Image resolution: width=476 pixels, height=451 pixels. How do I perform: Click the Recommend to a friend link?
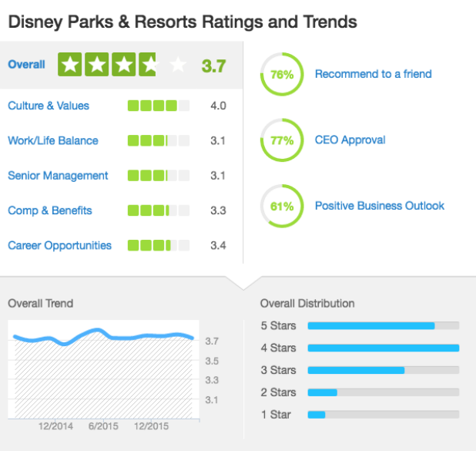pos(373,75)
